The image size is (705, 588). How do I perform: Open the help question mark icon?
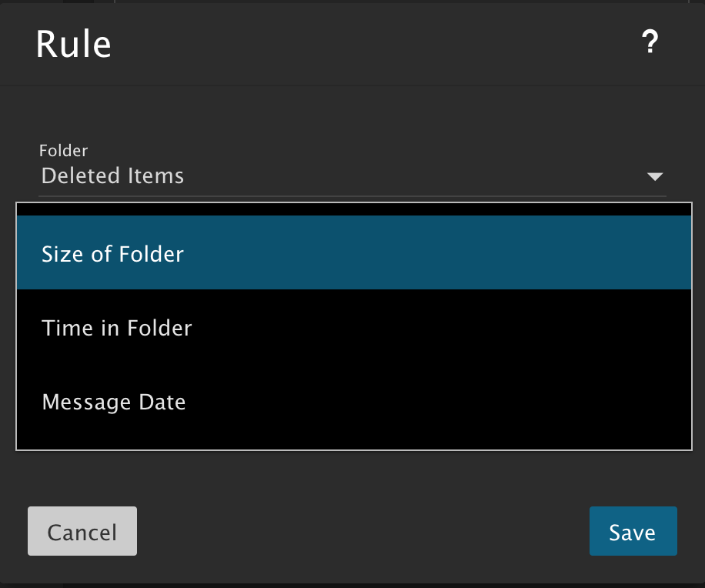[650, 44]
